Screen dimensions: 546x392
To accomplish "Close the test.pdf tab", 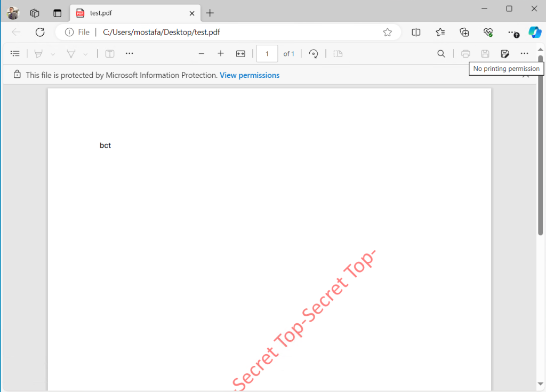I will point(192,13).
